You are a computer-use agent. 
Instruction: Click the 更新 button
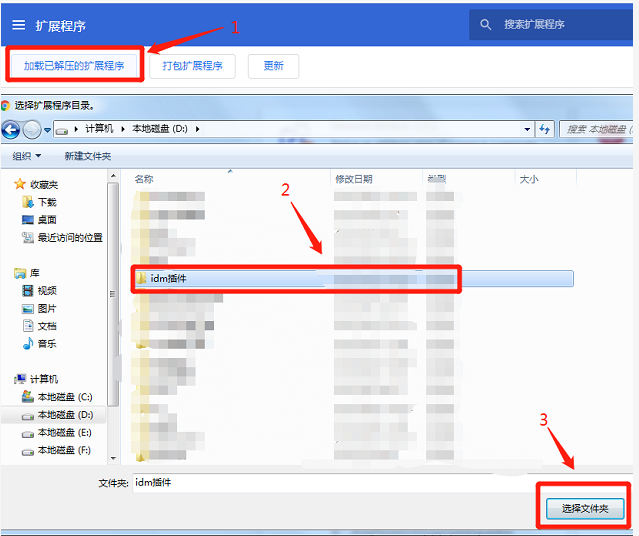coord(273,66)
